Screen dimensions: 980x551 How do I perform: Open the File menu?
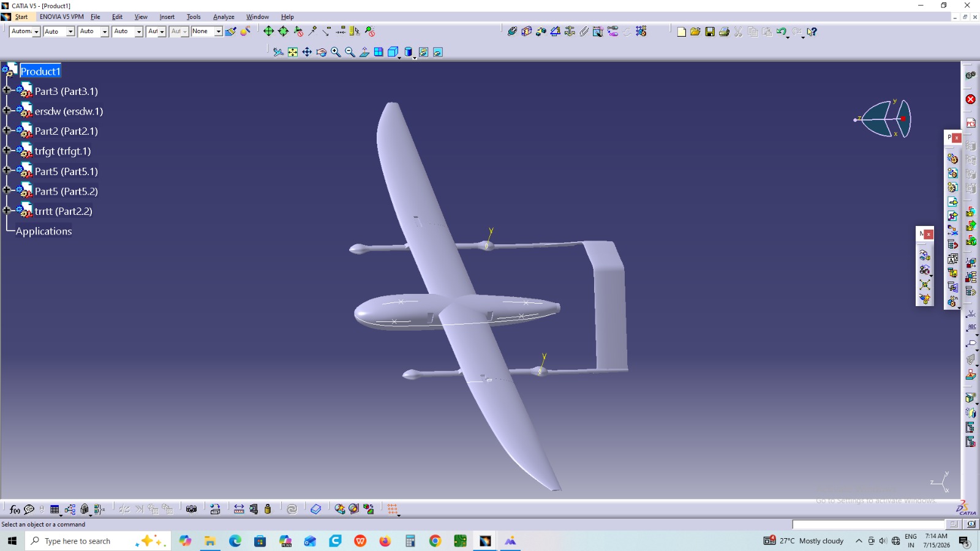(96, 17)
